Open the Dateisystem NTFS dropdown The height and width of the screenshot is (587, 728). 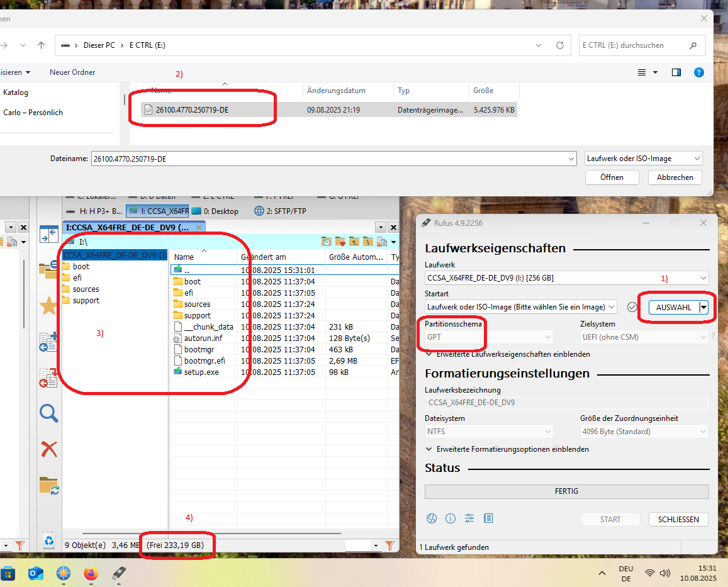[x=488, y=432]
